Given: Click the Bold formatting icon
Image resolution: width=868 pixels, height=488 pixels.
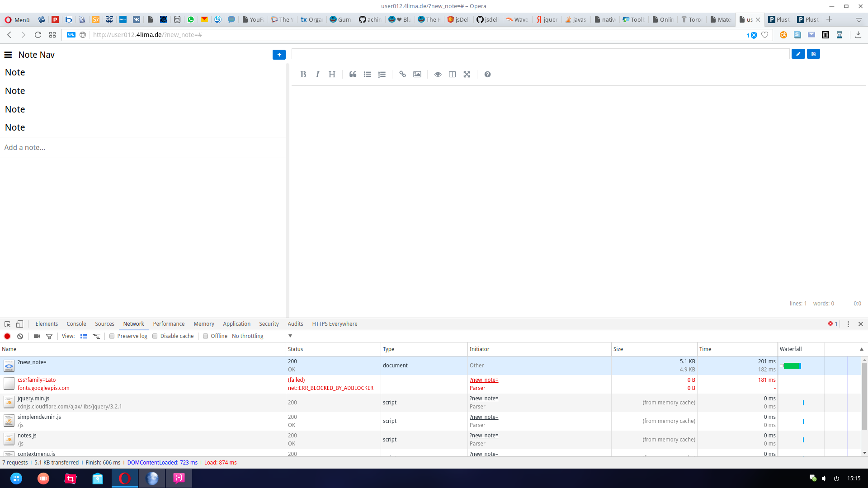Looking at the screenshot, I should [303, 75].
